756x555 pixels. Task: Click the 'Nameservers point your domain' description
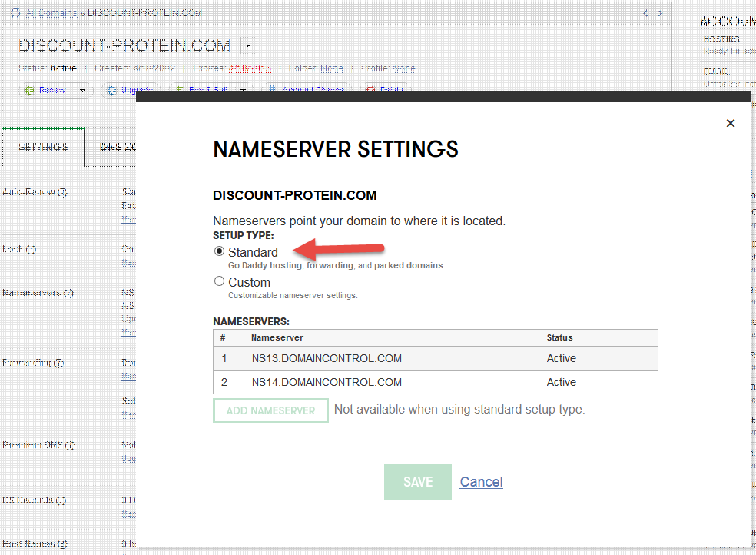[360, 221]
